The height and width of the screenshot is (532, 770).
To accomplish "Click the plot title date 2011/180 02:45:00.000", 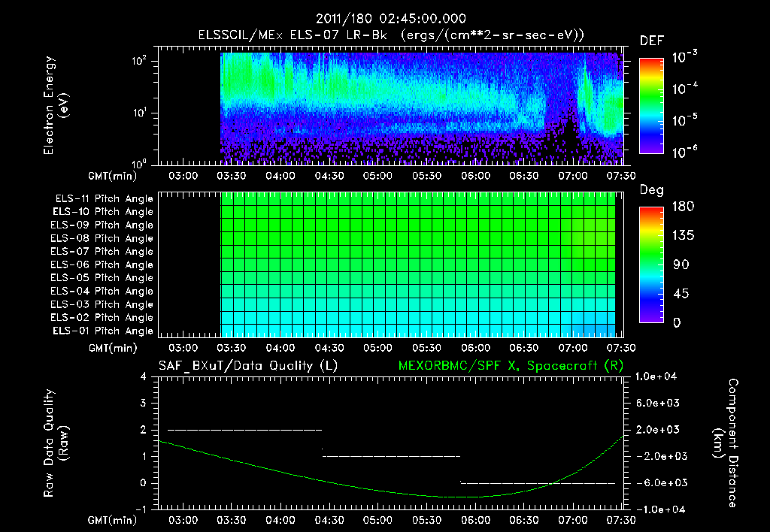I will [x=390, y=19].
